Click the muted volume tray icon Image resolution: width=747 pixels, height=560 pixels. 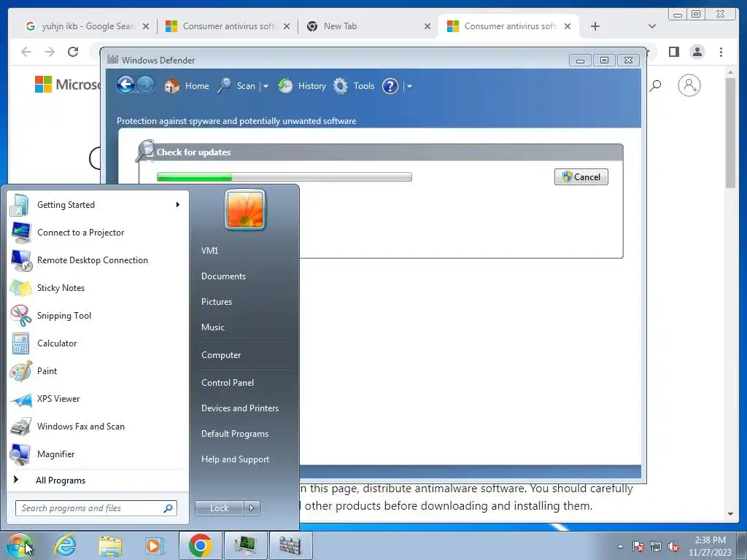673,546
